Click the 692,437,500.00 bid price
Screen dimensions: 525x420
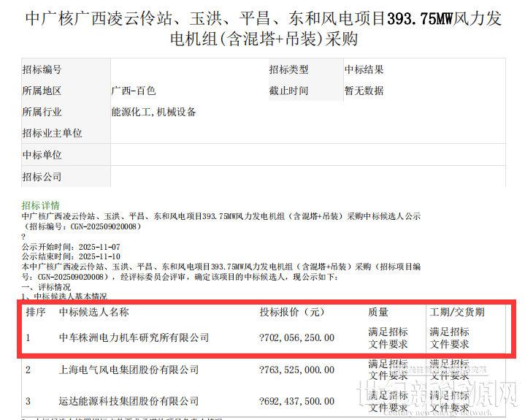click(296, 401)
